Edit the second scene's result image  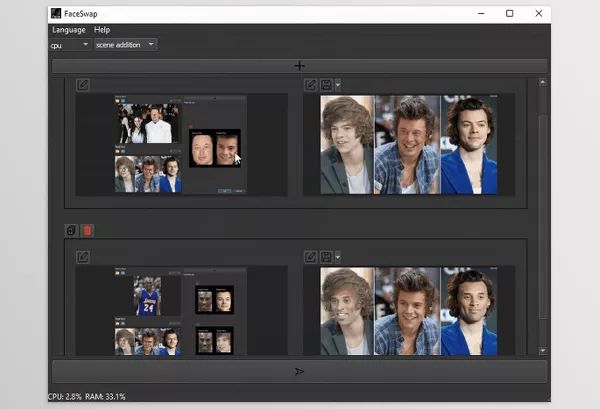click(x=310, y=257)
